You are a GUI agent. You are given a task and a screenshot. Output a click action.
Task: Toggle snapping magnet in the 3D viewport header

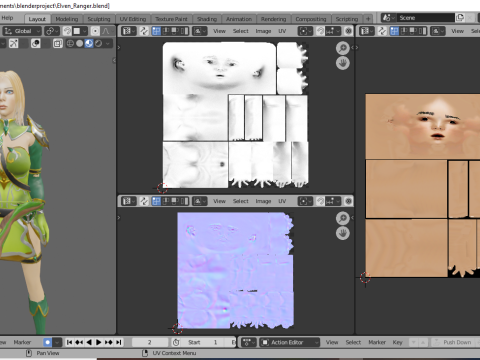pyautogui.click(x=67, y=31)
